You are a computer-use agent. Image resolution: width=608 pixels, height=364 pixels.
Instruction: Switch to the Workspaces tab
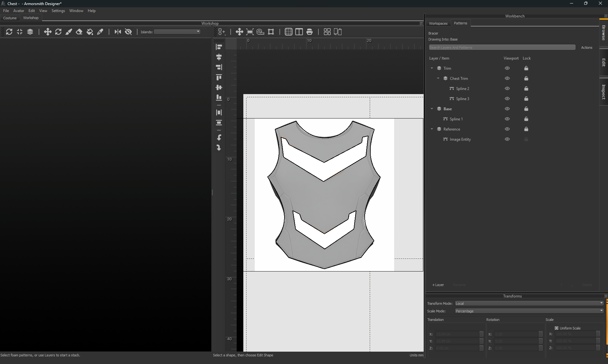(438, 23)
